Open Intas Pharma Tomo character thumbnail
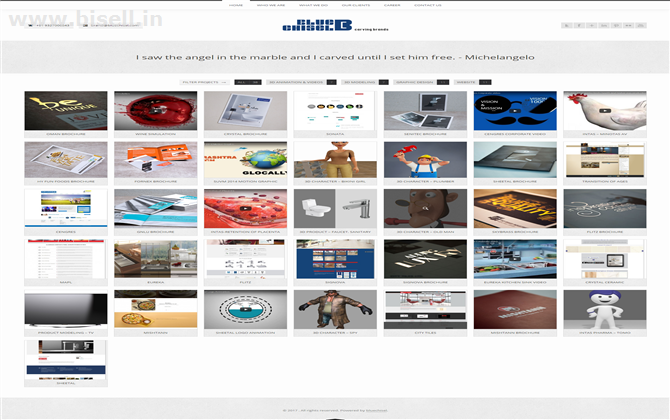 pyautogui.click(x=605, y=309)
